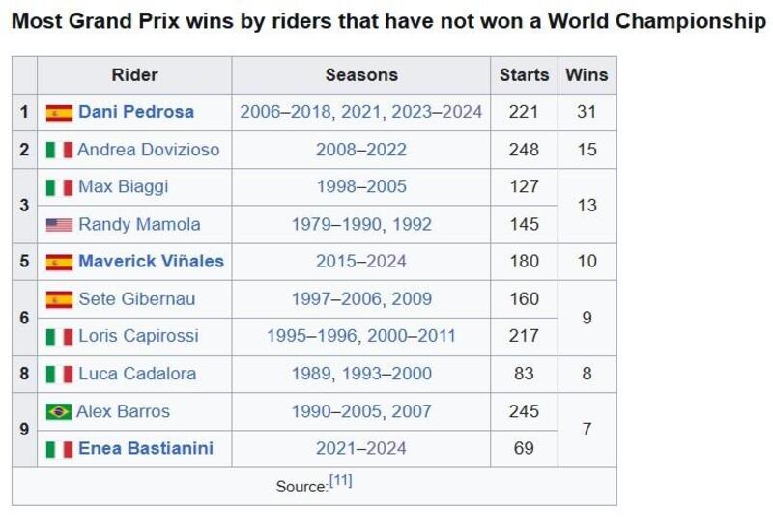Click the 2006–2018 seasons link for Pedrosa
The height and width of the screenshot is (532, 773).
click(x=286, y=112)
